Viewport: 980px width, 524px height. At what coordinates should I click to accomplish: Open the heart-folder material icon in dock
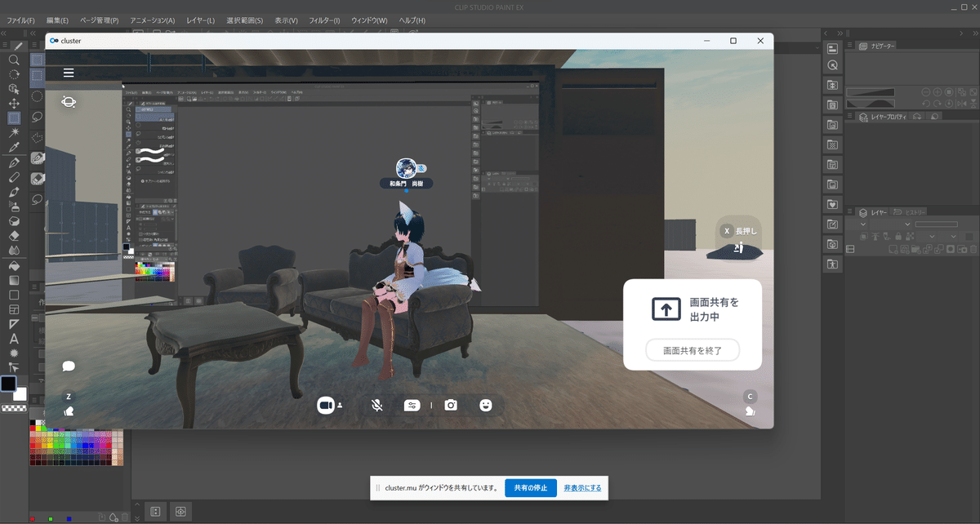tap(832, 204)
